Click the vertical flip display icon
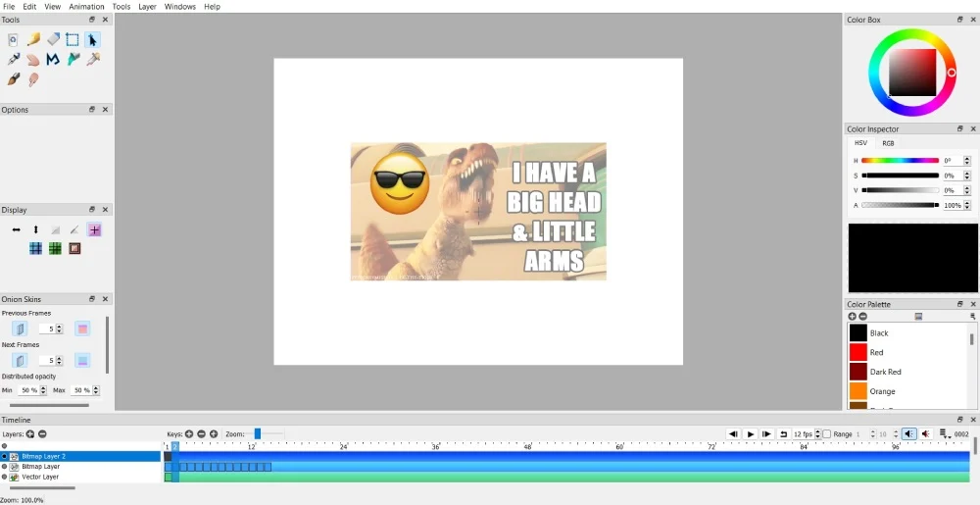 click(x=35, y=230)
